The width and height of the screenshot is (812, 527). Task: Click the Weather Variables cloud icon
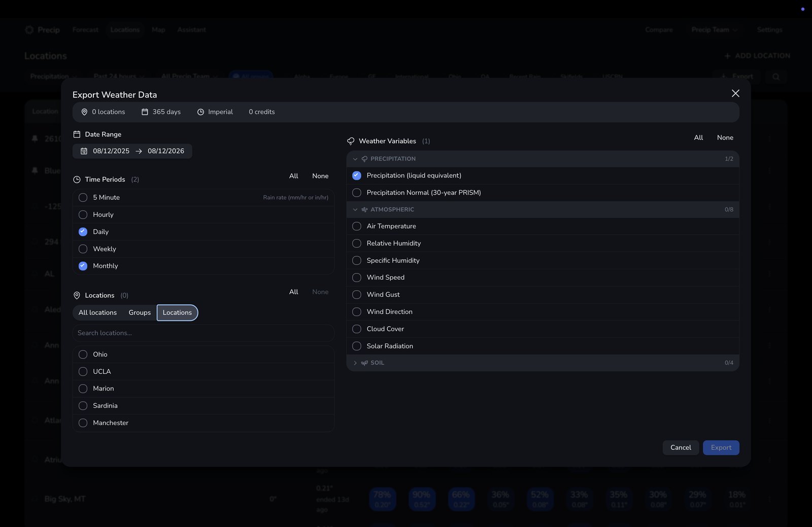coord(351,141)
